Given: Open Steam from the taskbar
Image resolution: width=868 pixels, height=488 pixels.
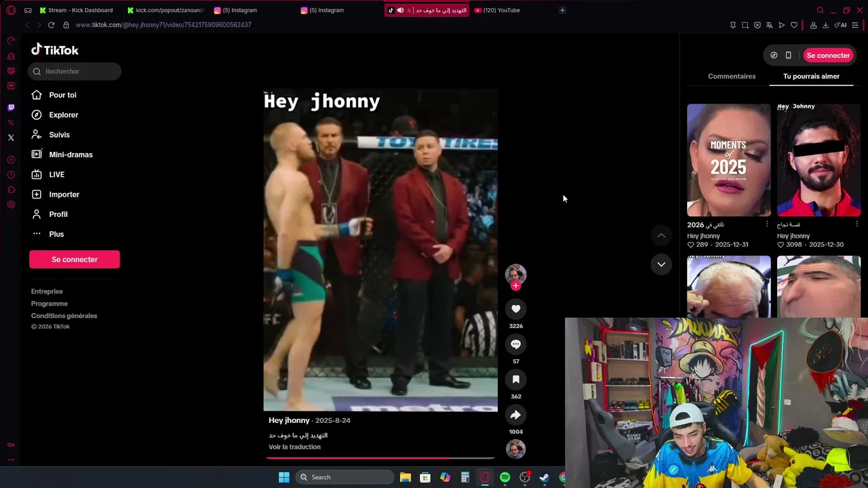Looking at the screenshot, I should (x=544, y=477).
